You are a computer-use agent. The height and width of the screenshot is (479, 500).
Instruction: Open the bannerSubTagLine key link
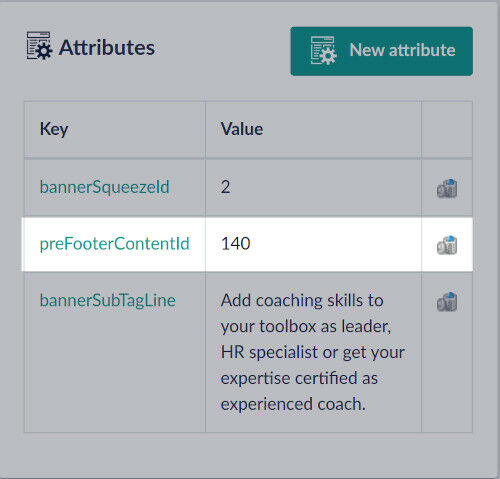107,300
